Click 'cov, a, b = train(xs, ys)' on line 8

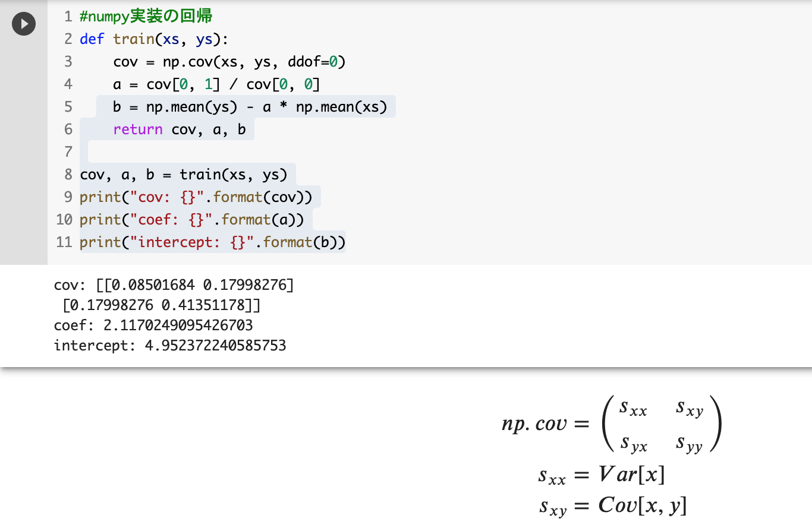184,175
